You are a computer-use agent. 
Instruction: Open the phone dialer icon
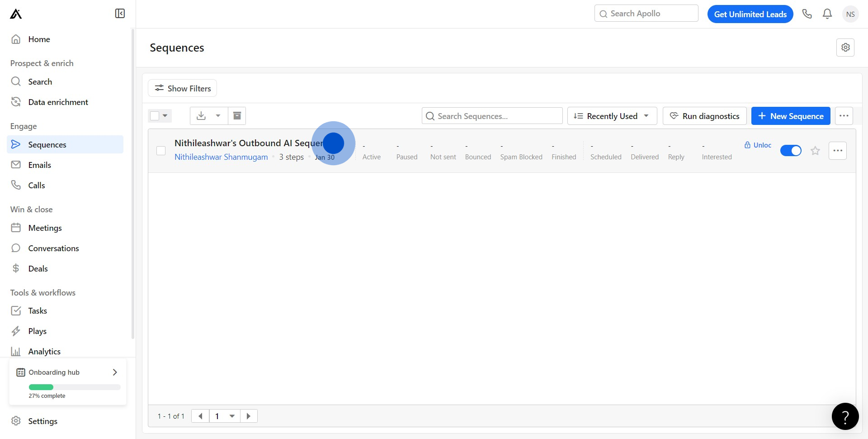(807, 14)
